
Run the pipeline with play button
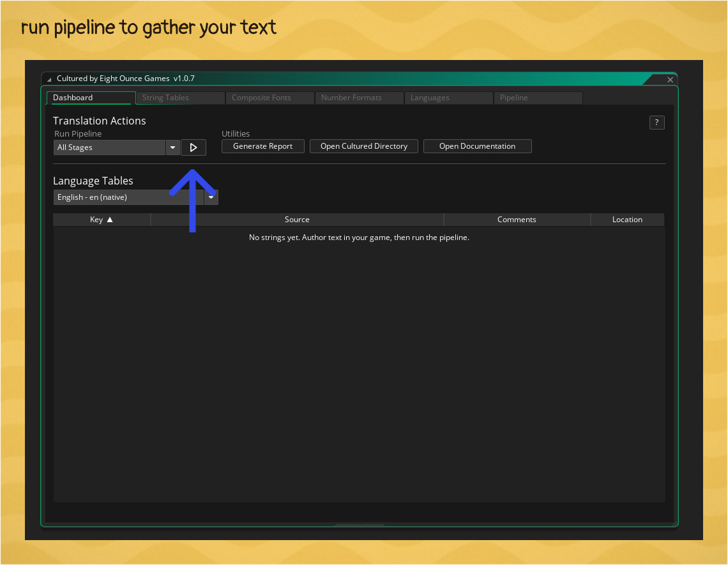pos(193,147)
